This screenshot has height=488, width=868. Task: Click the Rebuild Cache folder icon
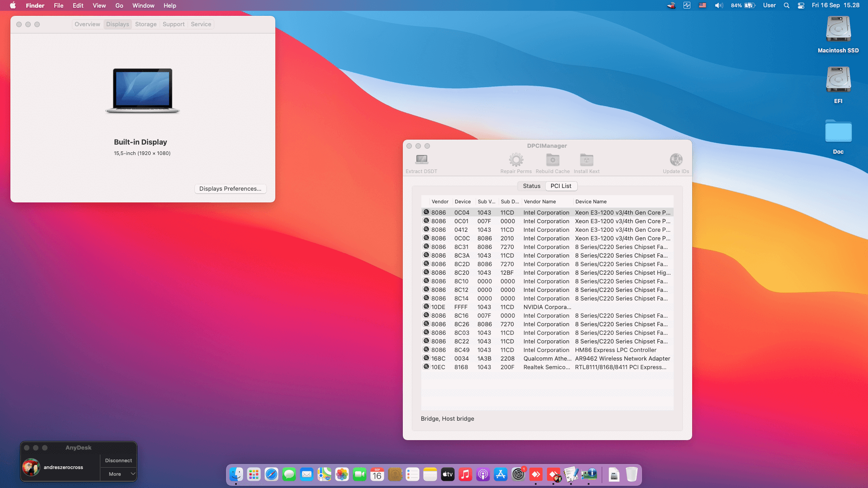pos(552,160)
